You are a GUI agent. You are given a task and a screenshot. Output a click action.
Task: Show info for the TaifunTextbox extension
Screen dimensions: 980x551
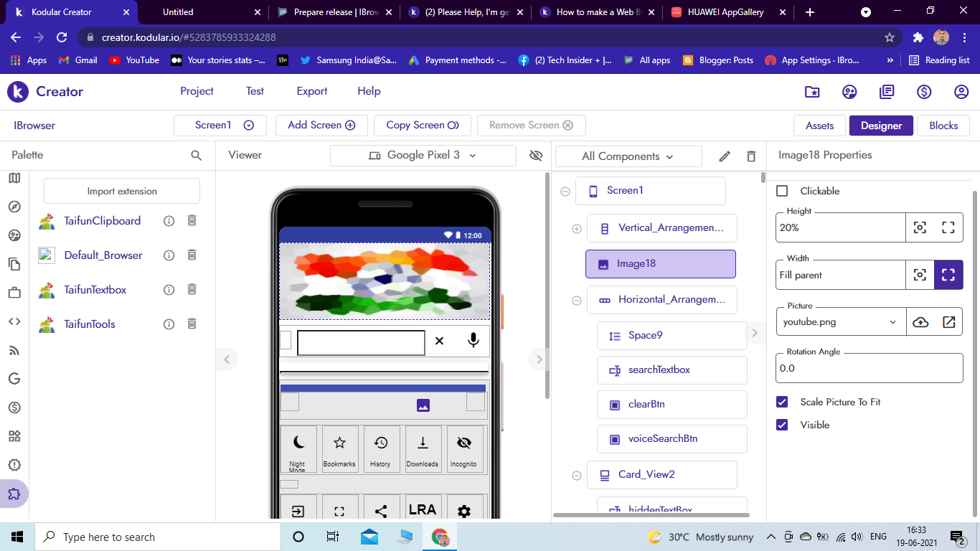(x=169, y=290)
